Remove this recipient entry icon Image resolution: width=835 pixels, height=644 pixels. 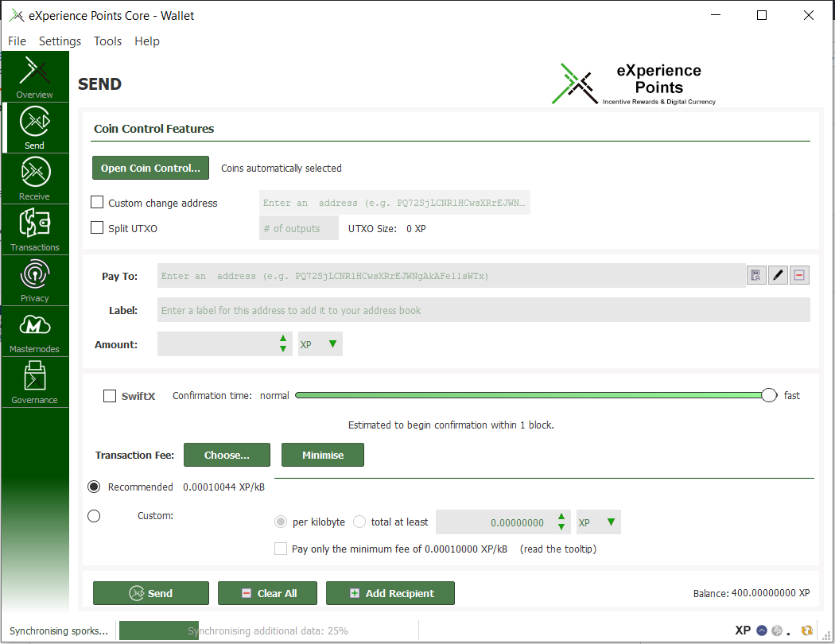[799, 275]
